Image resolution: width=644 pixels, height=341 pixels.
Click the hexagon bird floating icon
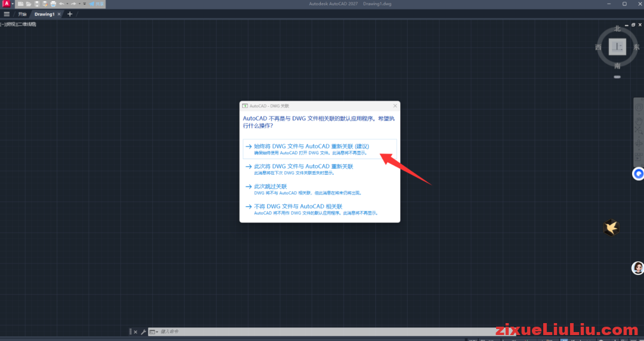(611, 227)
